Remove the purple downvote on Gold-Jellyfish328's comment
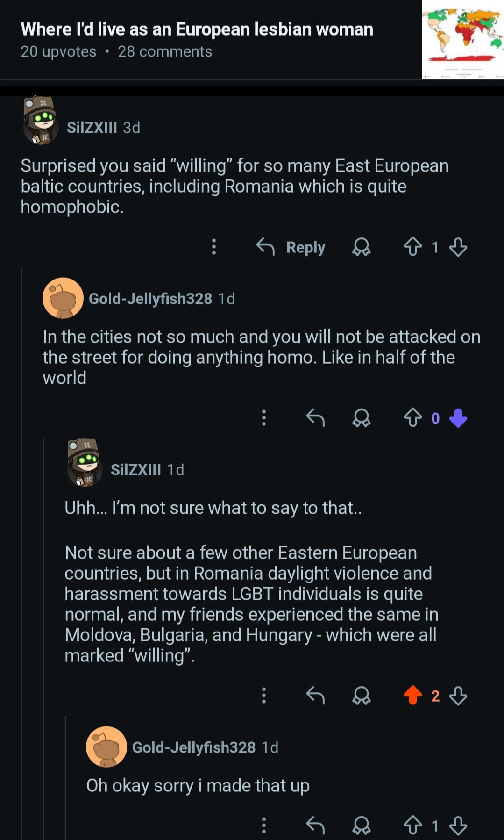 pyautogui.click(x=458, y=418)
